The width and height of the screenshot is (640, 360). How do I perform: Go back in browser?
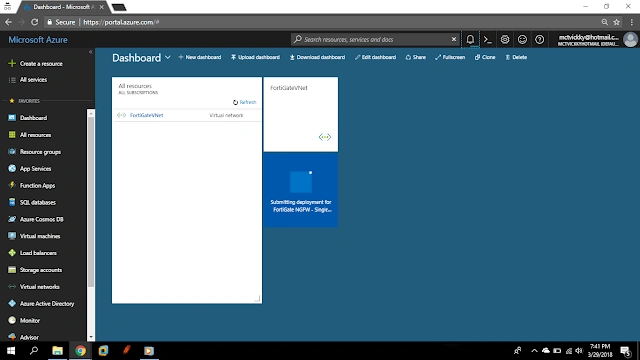pos(9,22)
